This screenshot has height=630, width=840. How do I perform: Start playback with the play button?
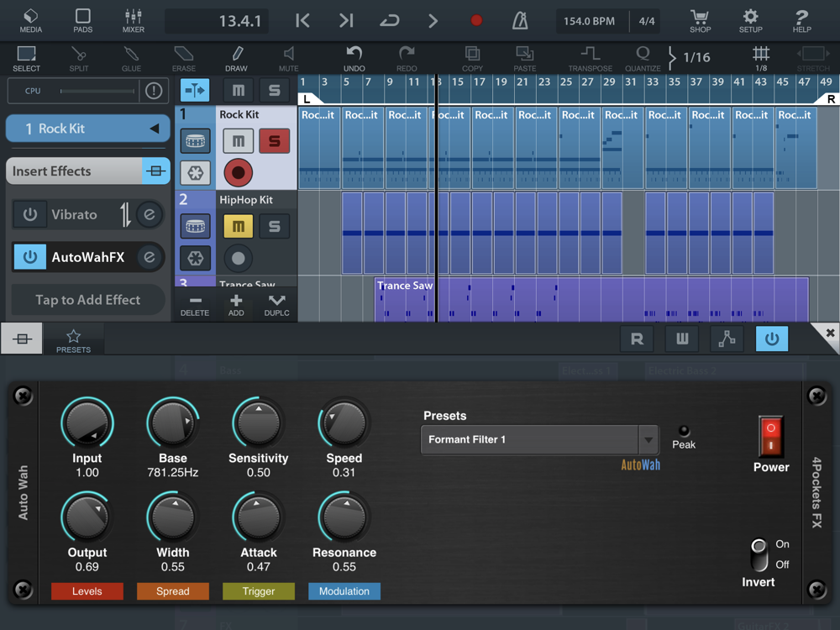pyautogui.click(x=433, y=21)
